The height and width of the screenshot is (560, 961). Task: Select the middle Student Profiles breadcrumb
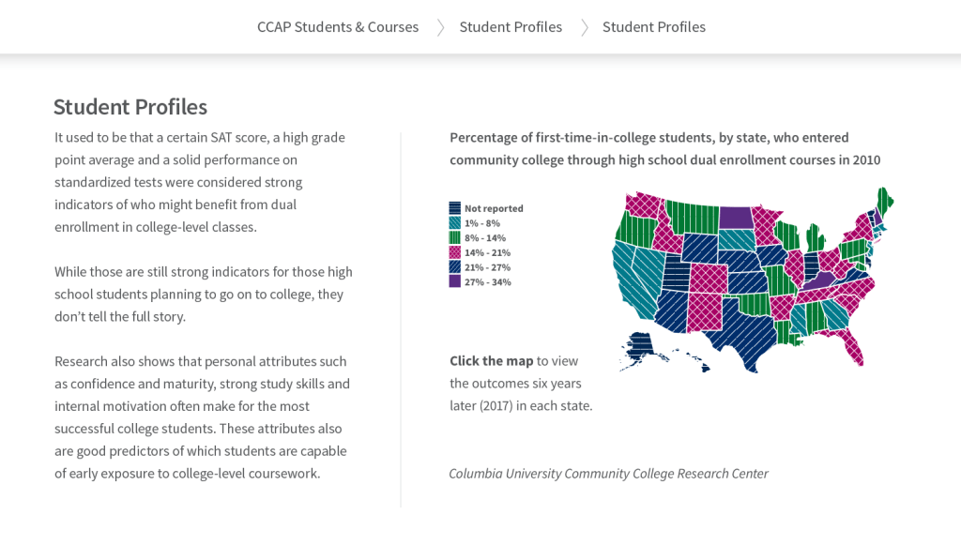[511, 27]
